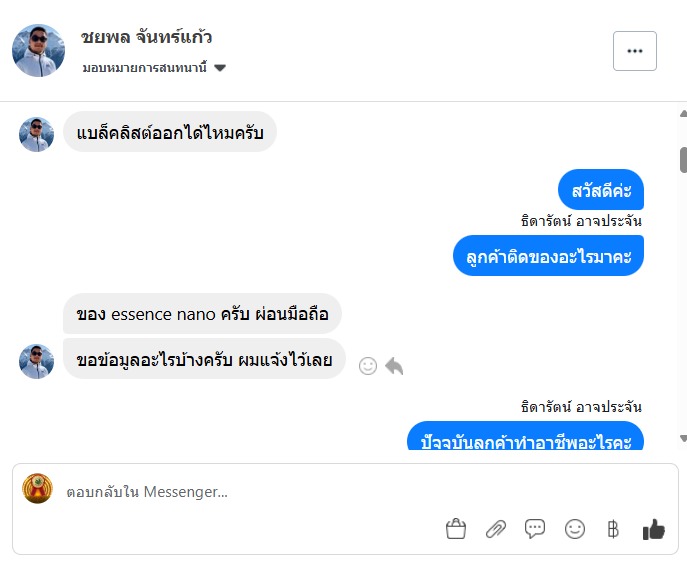This screenshot has width=687, height=565.
Task: Click the shopping bag icon in reply box
Action: click(456, 529)
